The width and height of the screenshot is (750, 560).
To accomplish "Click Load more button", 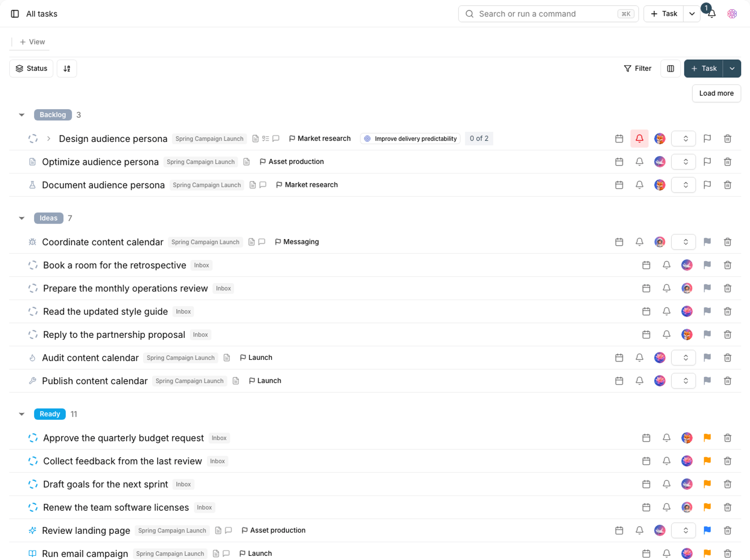I will [x=716, y=93].
